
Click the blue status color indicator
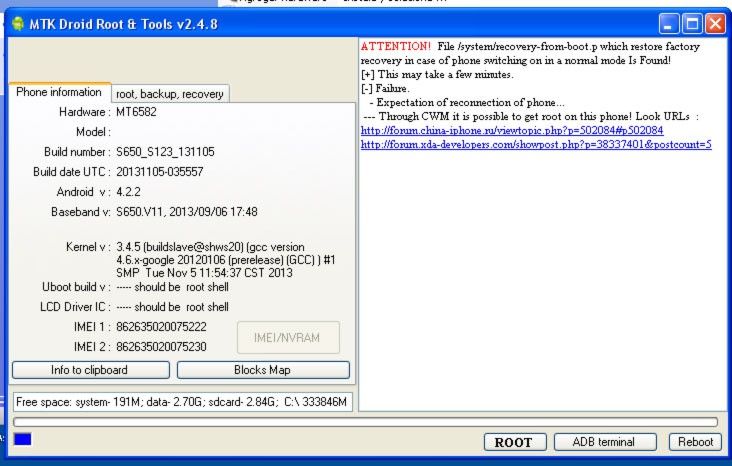coord(22,439)
